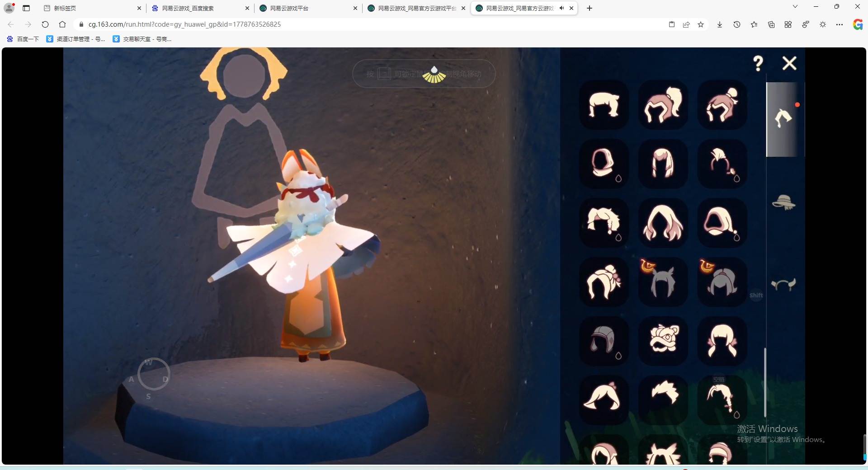Go back to the previous page

[11, 24]
